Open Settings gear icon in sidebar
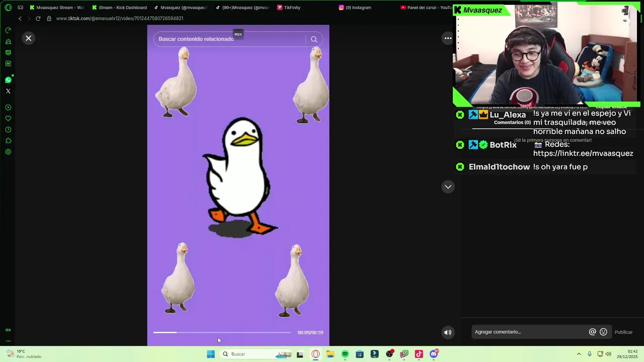The height and width of the screenshot is (362, 644). tap(8, 152)
